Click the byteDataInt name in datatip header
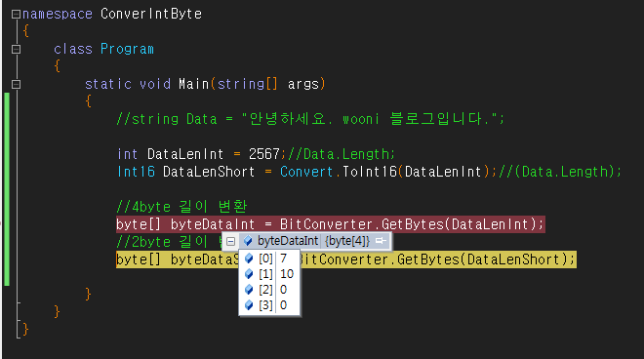 click(x=288, y=241)
